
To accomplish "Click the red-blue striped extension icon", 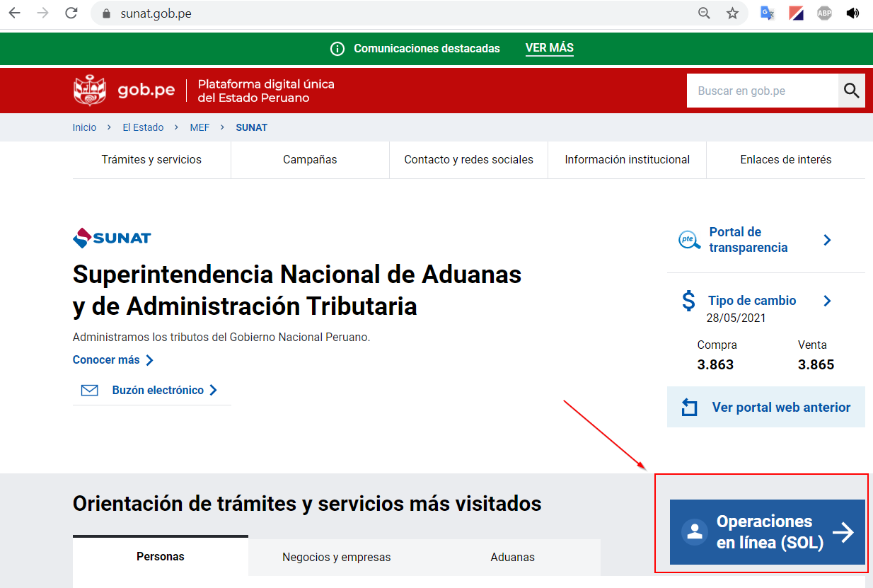I will click(796, 13).
